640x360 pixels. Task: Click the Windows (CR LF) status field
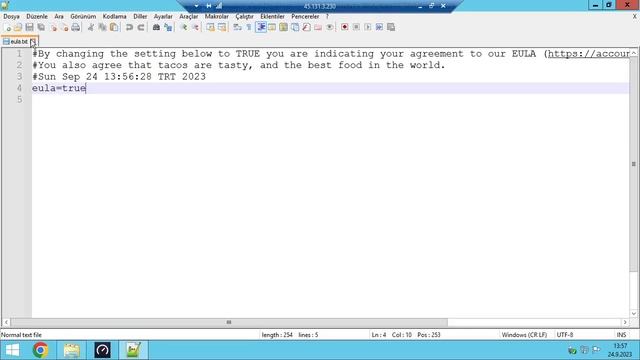[x=524, y=335]
